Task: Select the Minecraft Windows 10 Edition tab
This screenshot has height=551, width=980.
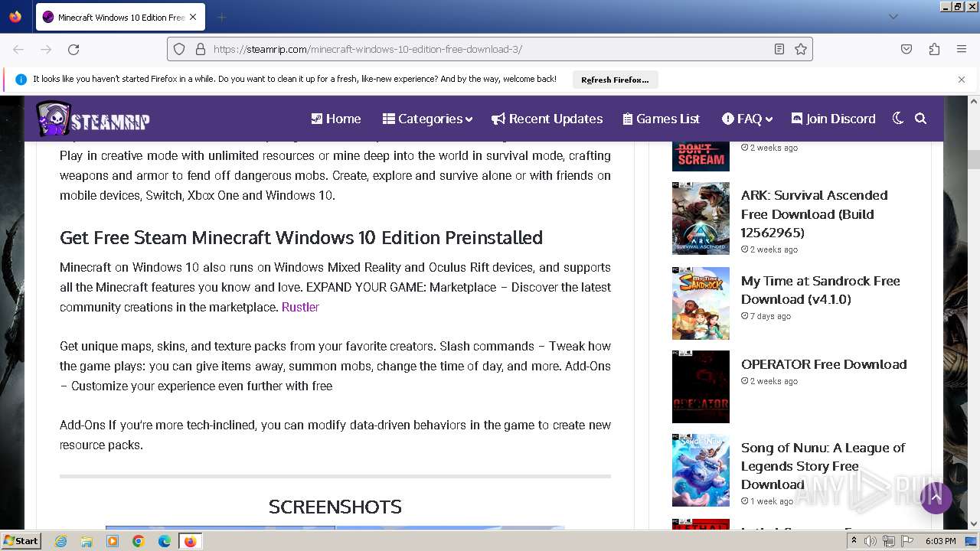Action: point(120,17)
